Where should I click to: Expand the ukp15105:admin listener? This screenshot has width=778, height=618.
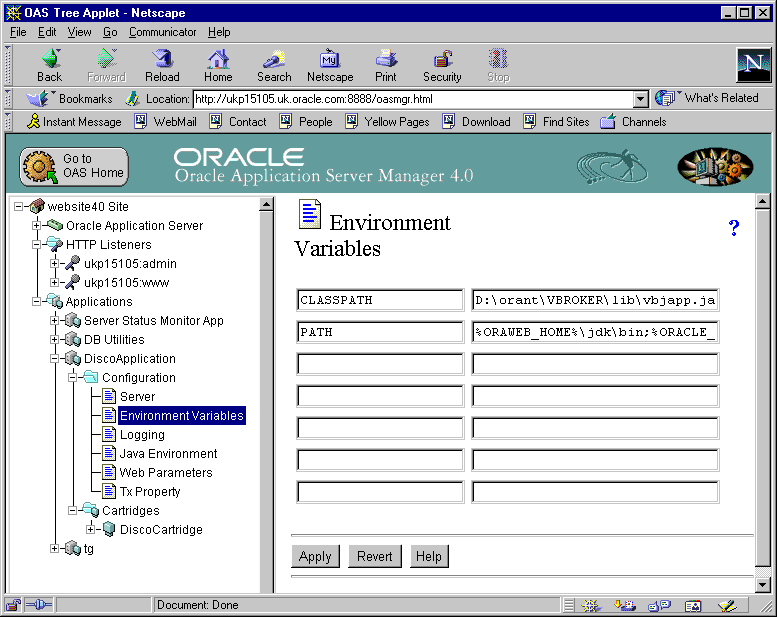pyautogui.click(x=55, y=264)
